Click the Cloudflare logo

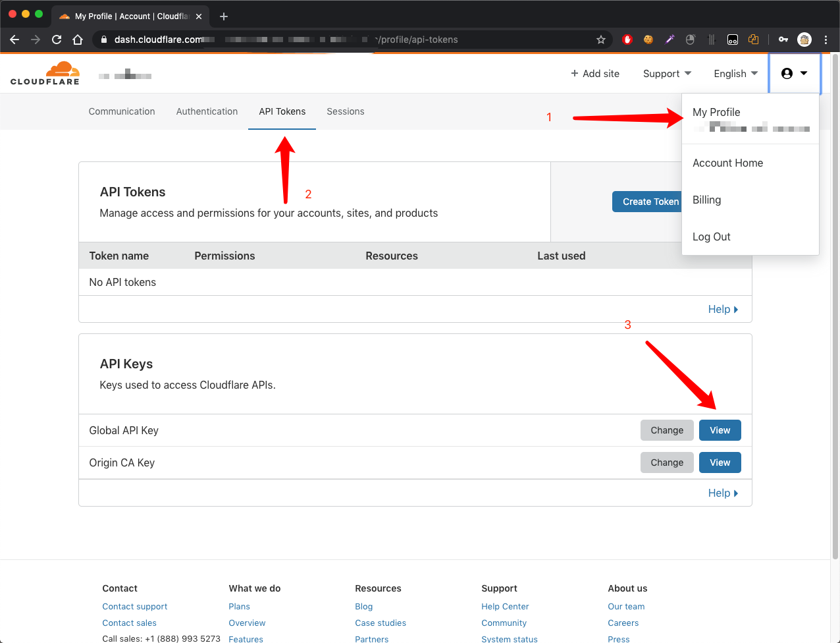pos(45,73)
